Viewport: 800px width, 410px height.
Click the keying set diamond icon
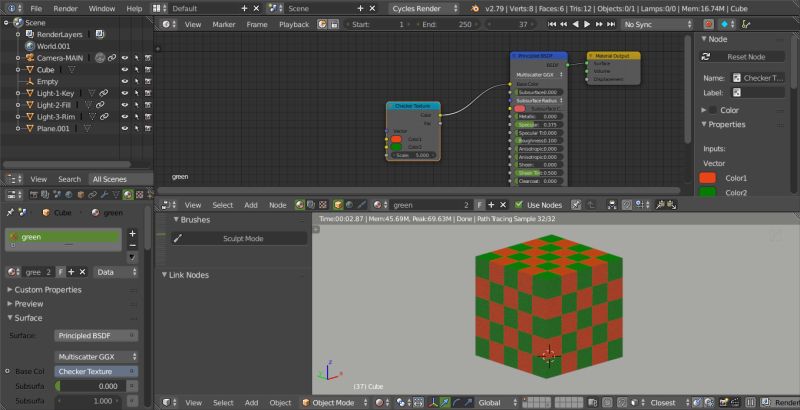point(724,24)
